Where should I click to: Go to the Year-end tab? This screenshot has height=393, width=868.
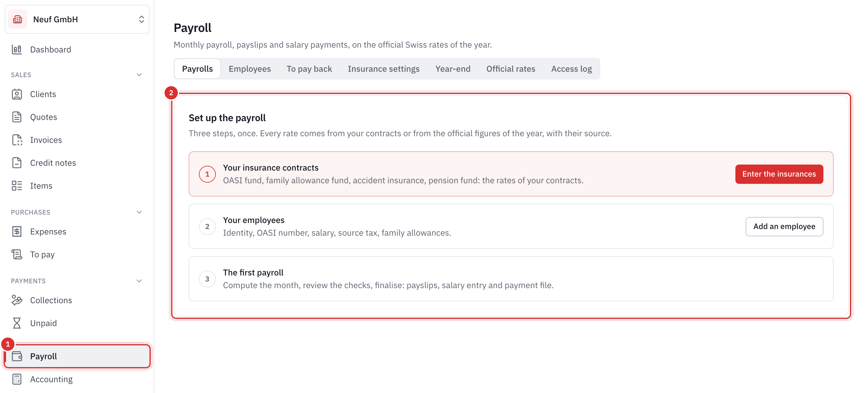(x=452, y=69)
